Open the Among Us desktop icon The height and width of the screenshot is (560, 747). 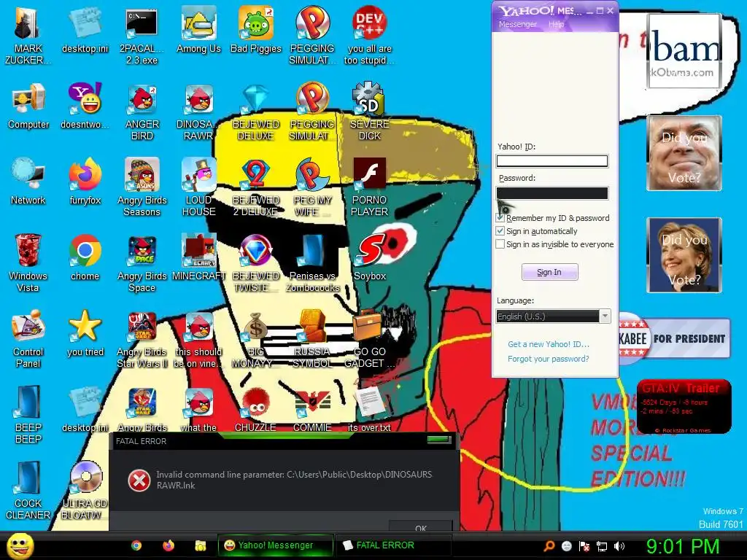198,29
